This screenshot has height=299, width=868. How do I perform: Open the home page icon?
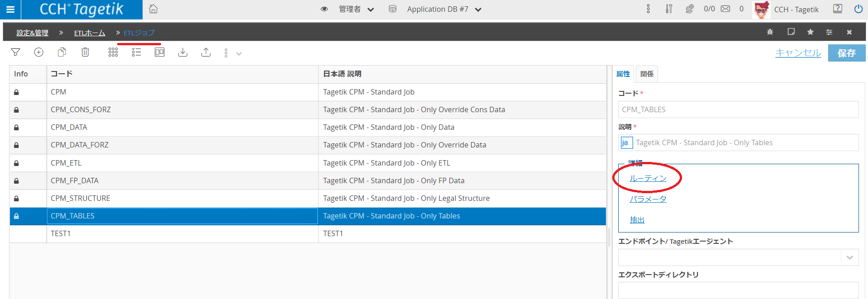[x=153, y=9]
